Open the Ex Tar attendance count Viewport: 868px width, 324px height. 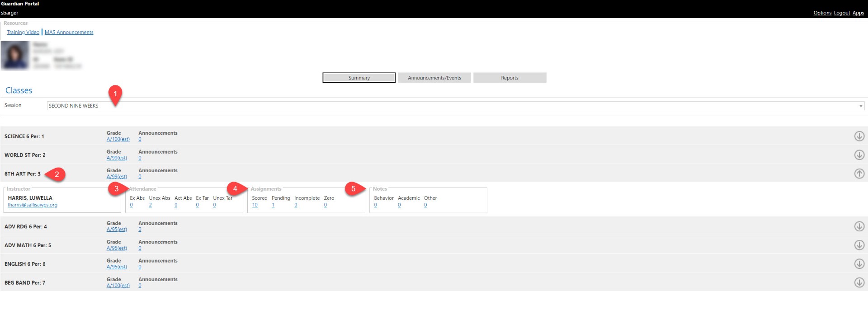[x=197, y=205]
